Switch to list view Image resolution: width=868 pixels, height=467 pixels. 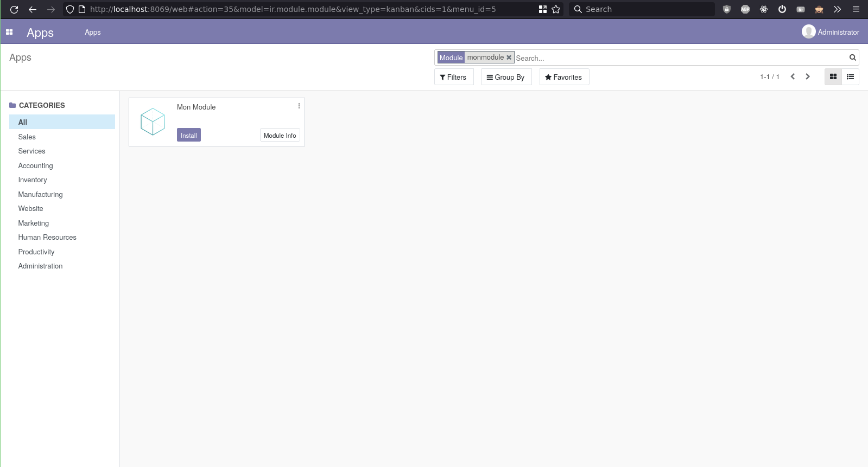coord(850,77)
